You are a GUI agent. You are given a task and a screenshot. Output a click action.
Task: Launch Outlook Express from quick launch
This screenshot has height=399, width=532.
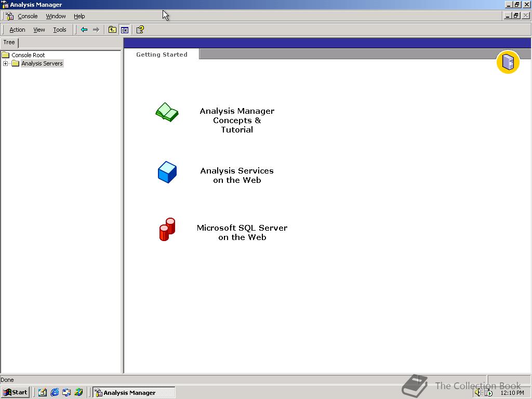pyautogui.click(x=66, y=393)
